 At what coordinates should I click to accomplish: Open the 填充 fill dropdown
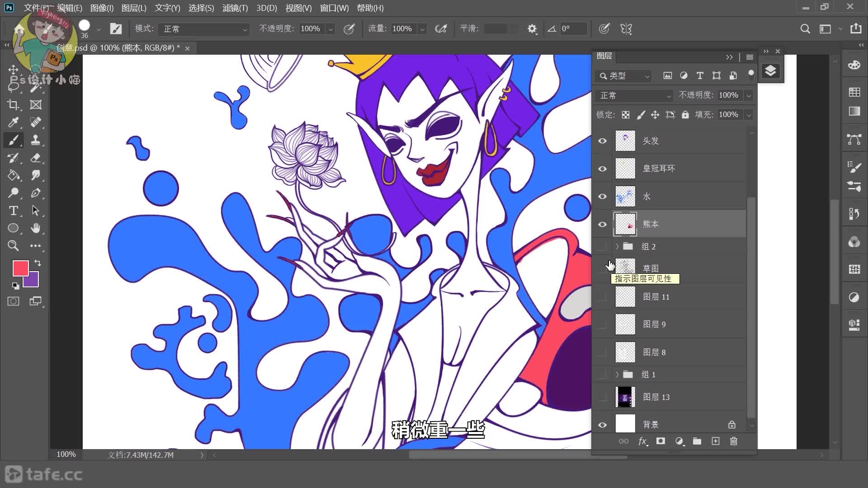pyautogui.click(x=749, y=115)
